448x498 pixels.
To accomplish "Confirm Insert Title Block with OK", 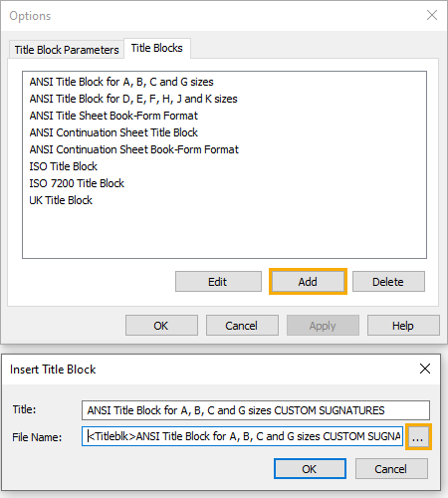I will click(310, 469).
